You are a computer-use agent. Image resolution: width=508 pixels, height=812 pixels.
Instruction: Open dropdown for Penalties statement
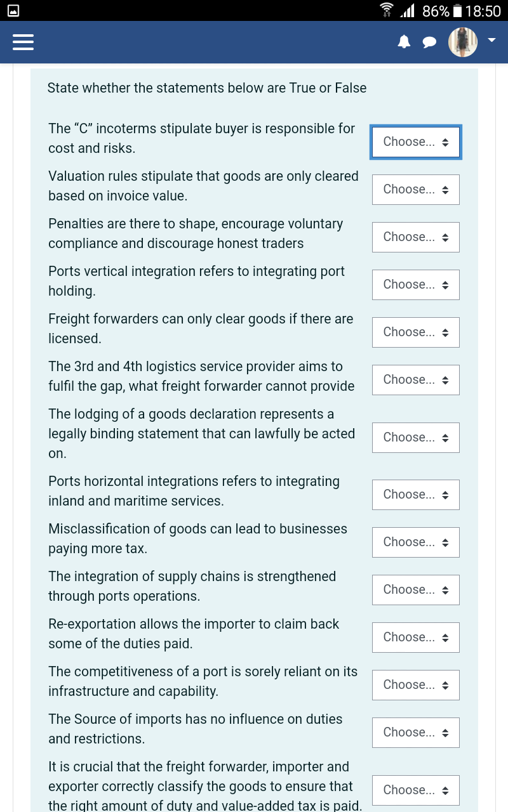tap(416, 237)
